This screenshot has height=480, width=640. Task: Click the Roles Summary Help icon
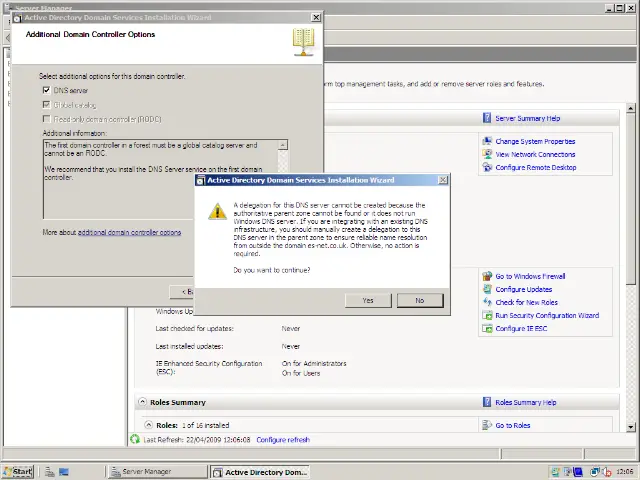pos(487,402)
